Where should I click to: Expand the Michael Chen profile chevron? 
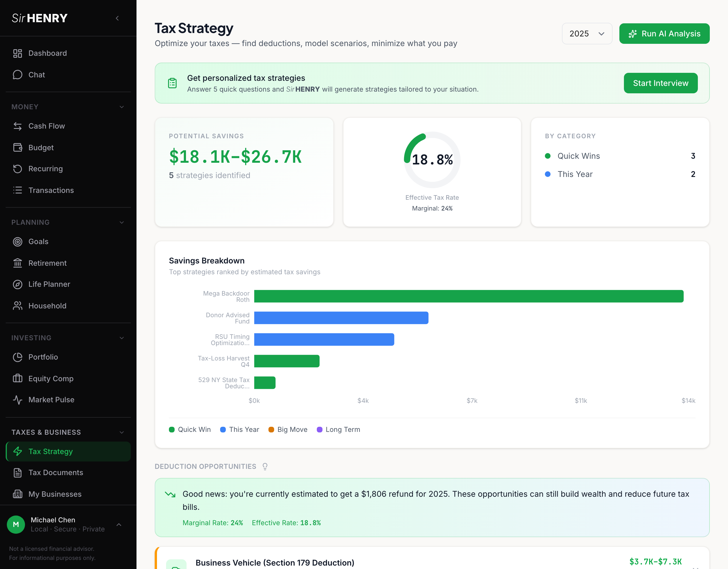pos(119,525)
